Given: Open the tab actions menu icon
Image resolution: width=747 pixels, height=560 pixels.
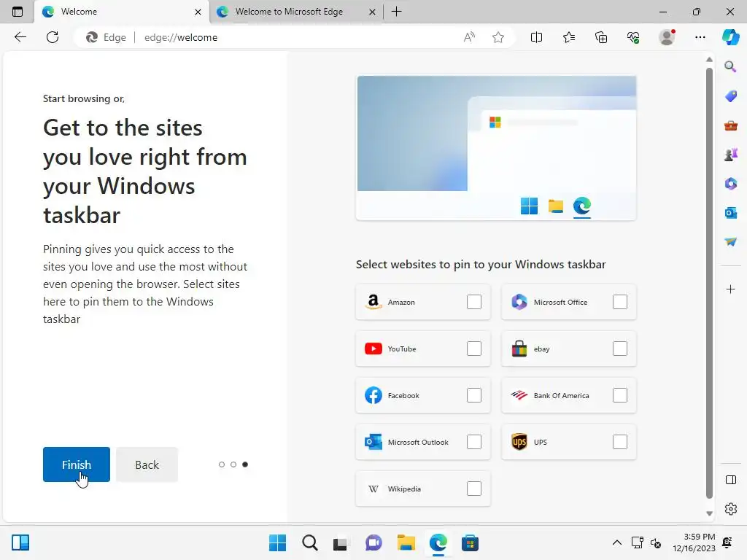Looking at the screenshot, I should tap(18, 12).
